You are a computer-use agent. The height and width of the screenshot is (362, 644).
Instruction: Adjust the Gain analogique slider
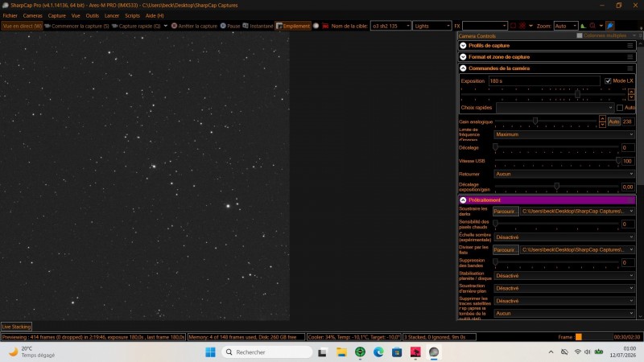[x=535, y=121]
